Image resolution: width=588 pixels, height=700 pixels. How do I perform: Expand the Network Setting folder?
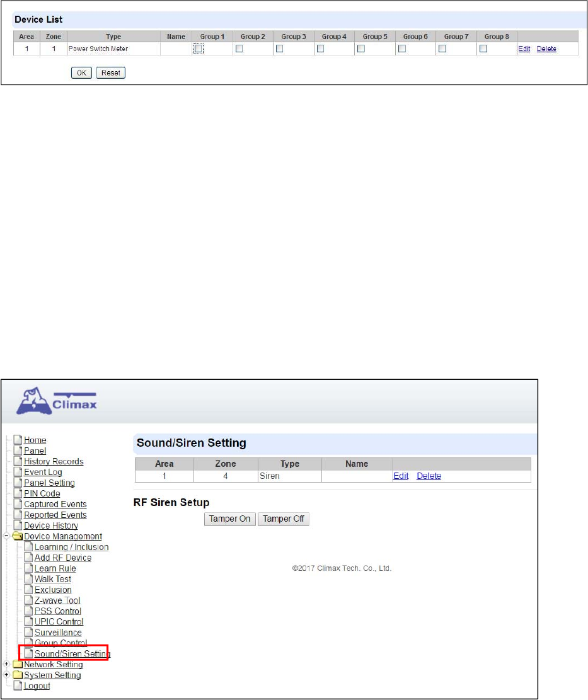[x=7, y=664]
